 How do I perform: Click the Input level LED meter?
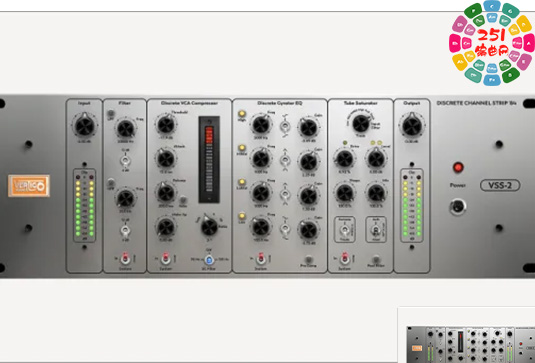(x=84, y=206)
